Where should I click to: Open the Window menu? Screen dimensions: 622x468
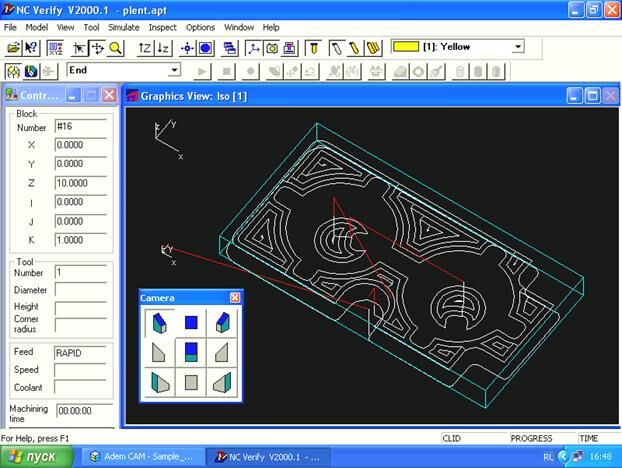pos(239,27)
